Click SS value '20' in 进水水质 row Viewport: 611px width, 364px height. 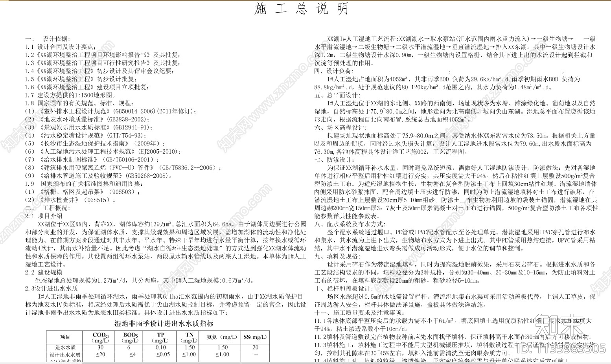[x=256, y=347]
